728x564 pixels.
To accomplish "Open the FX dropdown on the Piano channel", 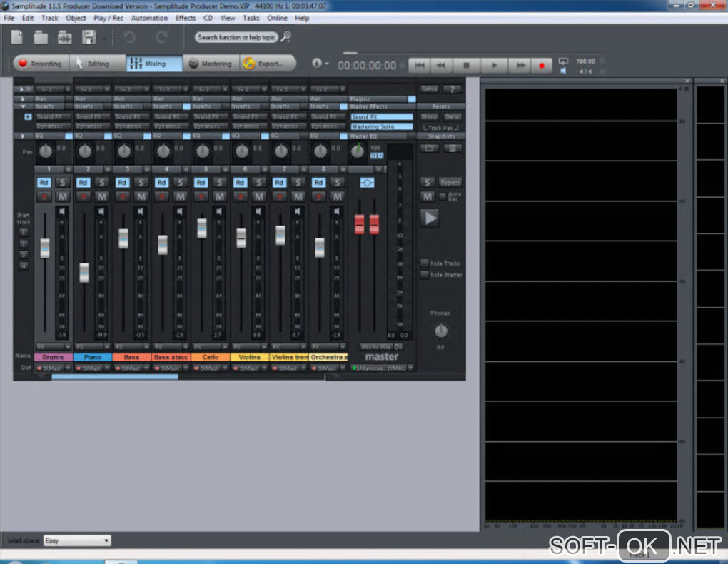I will tap(92, 346).
